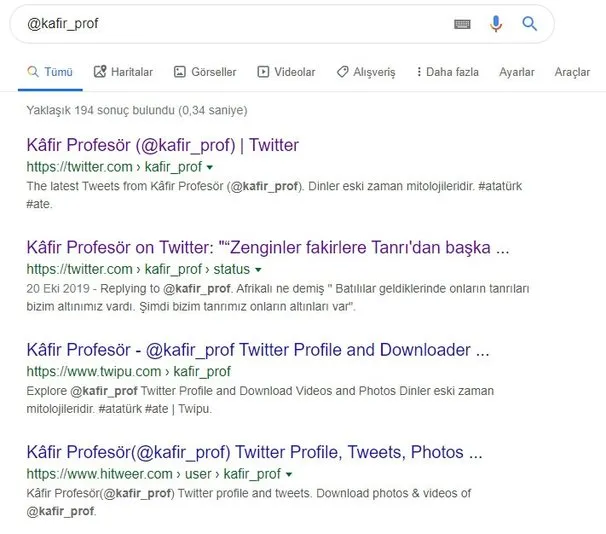This screenshot has height=534, width=606.
Task: Expand the Daha fazla menu
Action: click(x=447, y=72)
